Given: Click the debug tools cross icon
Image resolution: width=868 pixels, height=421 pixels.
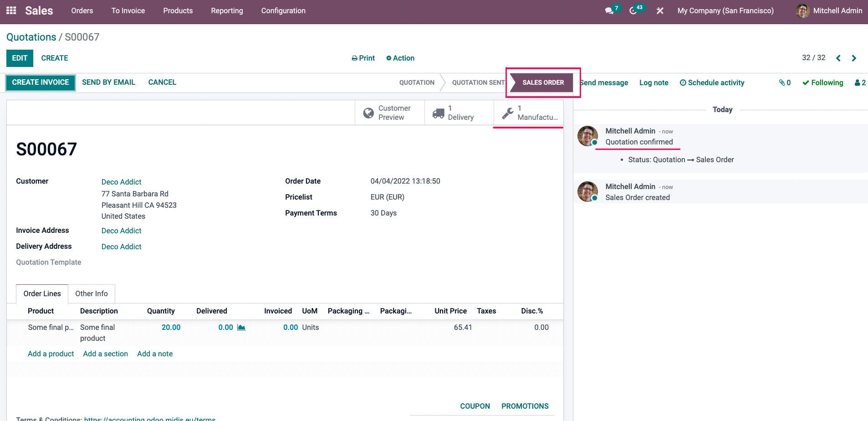Looking at the screenshot, I should 660,11.
